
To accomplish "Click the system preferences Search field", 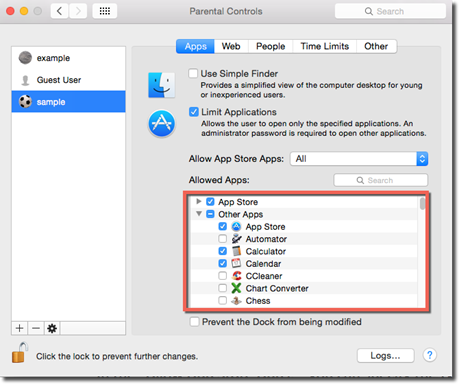I will (390, 11).
